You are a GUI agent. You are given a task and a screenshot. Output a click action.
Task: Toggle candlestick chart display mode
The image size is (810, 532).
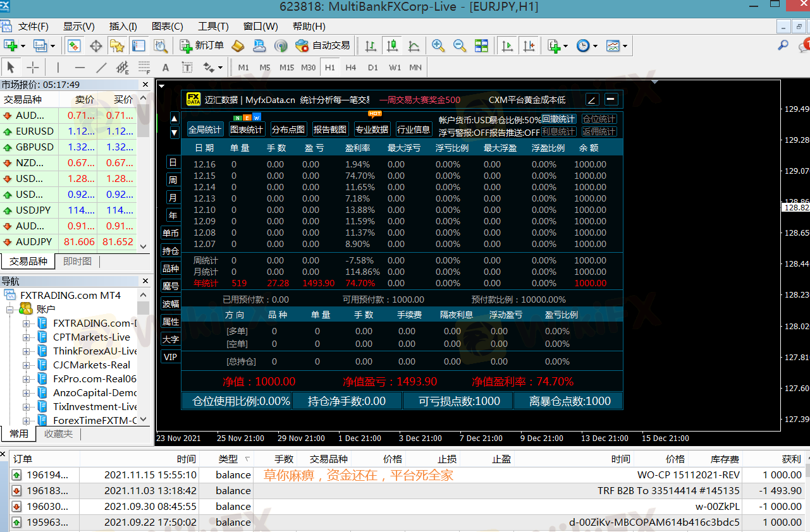click(393, 45)
